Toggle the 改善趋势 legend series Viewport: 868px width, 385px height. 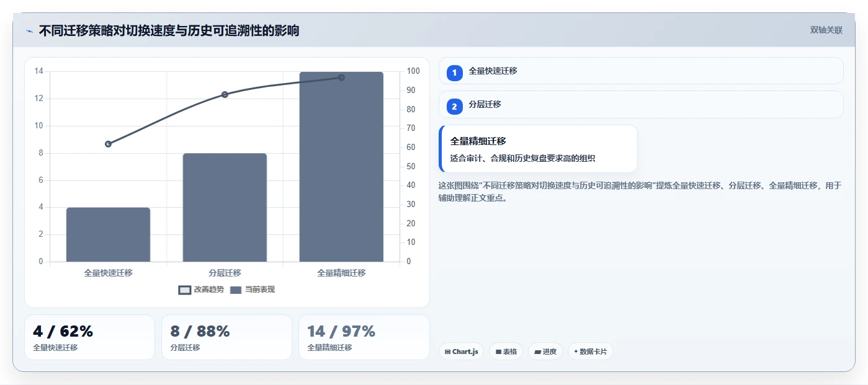click(x=201, y=290)
